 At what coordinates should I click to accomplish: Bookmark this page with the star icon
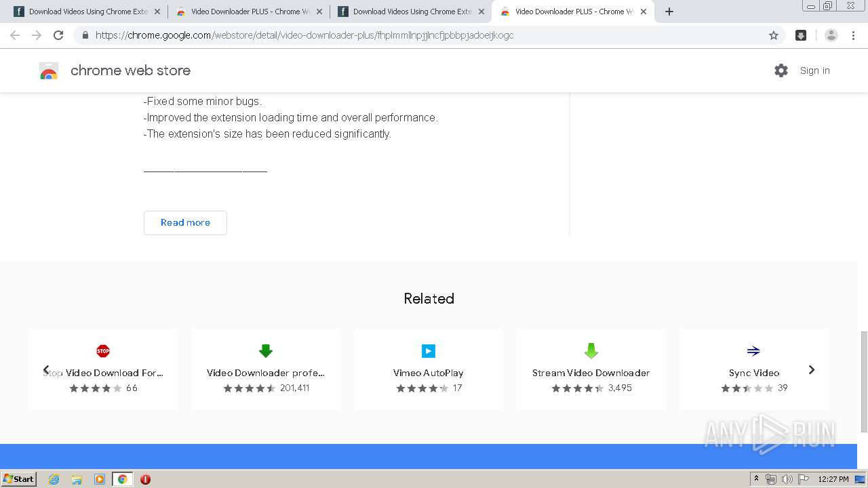[x=774, y=35]
